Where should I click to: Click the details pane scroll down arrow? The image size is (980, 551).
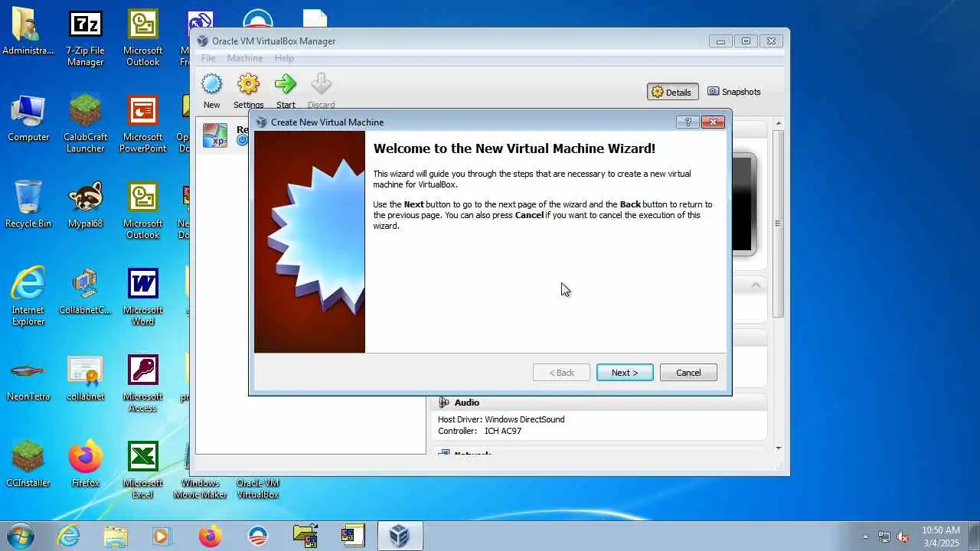coord(779,448)
